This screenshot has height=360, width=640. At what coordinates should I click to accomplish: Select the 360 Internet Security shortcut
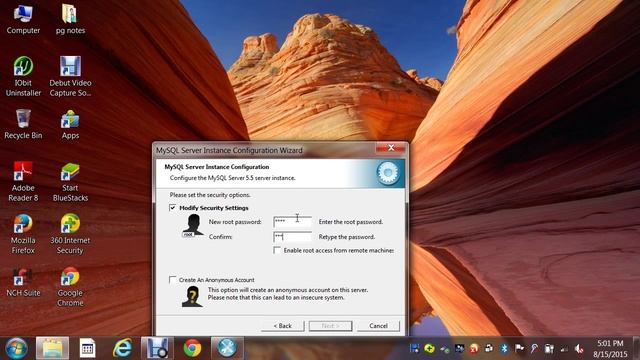pos(70,234)
